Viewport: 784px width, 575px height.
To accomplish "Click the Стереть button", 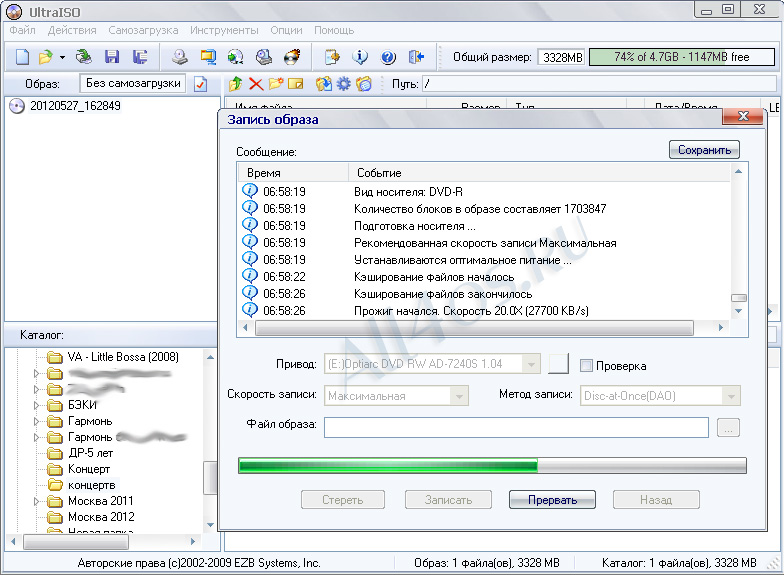I will click(342, 500).
